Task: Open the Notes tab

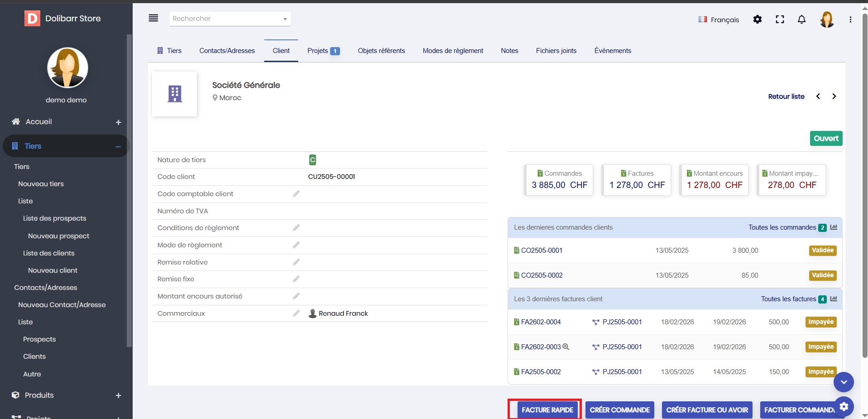Action: tap(509, 51)
